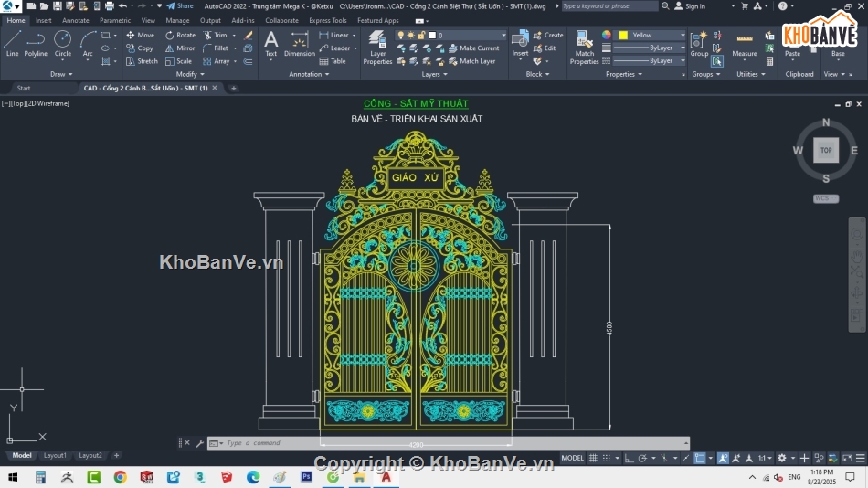The height and width of the screenshot is (488, 868).
Task: Add a new layout tab
Action: pyautogui.click(x=116, y=455)
